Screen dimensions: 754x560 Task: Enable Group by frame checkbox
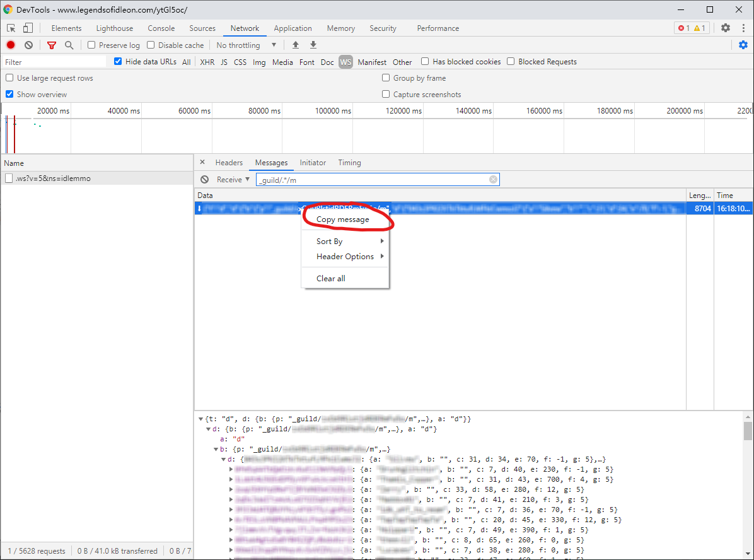386,78
